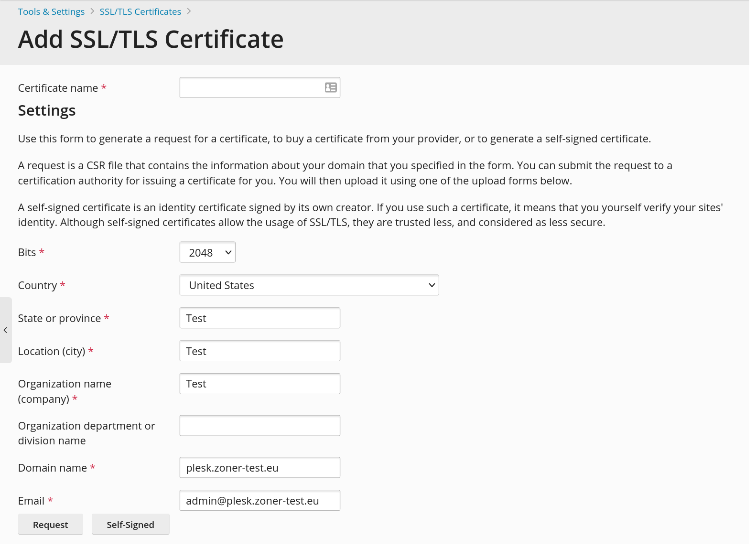Click the Self-Signed button

[x=130, y=525]
